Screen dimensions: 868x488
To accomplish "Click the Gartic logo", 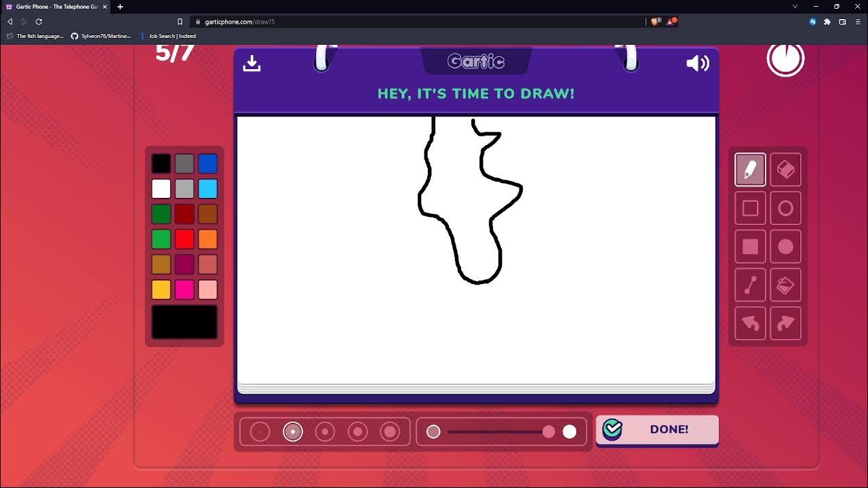I will coord(476,62).
